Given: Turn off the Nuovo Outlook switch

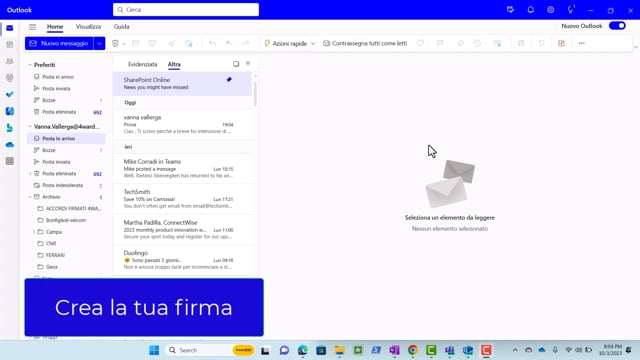Looking at the screenshot, I should coord(617,26).
